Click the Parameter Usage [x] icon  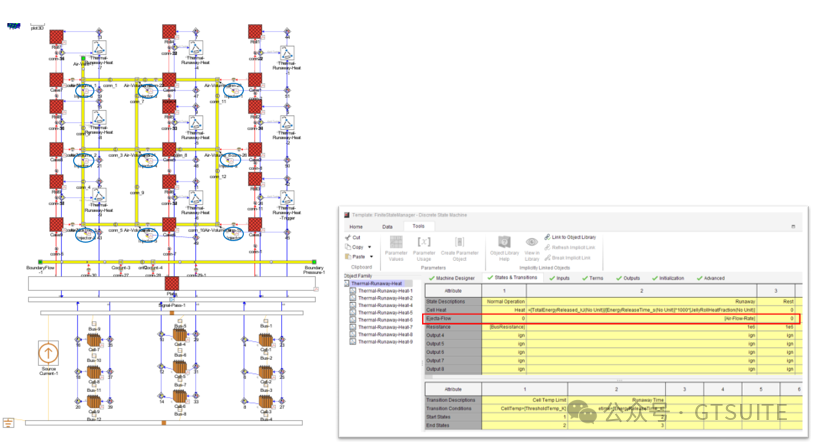[x=424, y=242]
